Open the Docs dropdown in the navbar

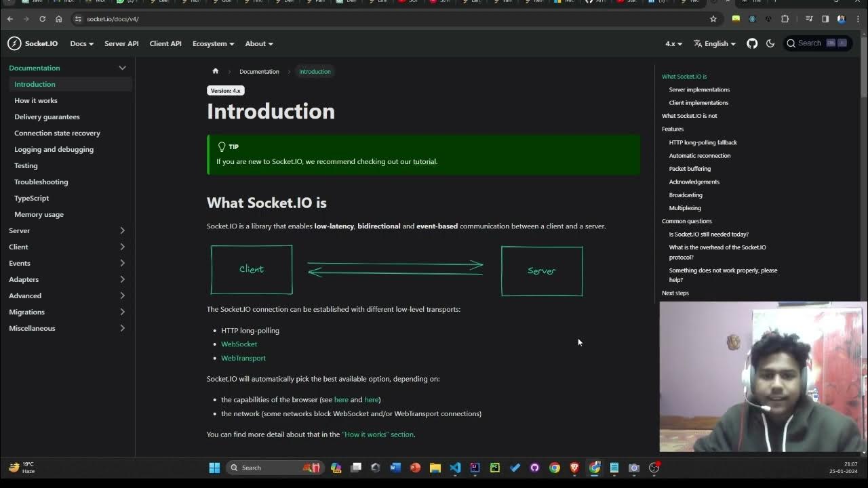coord(81,43)
